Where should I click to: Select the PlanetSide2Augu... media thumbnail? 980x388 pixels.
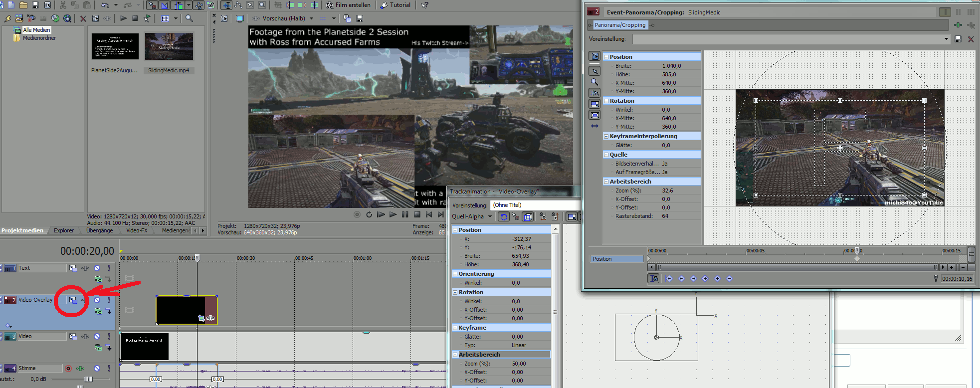pos(115,46)
